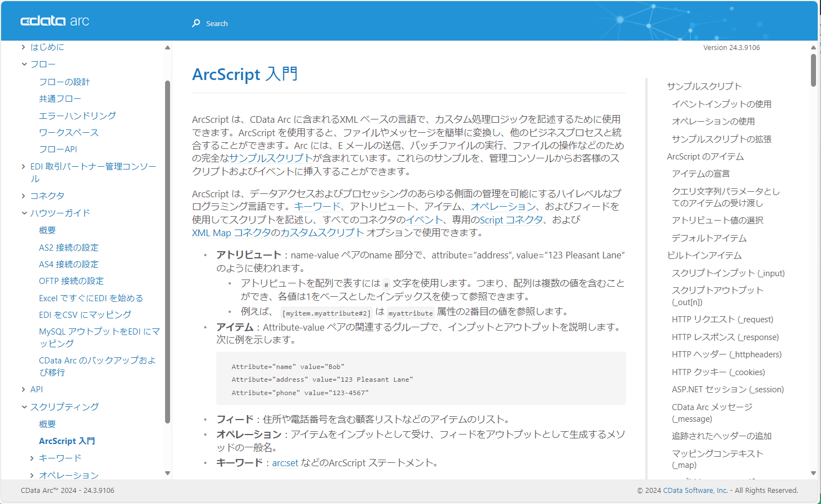Jump to スクリプトインプット (_input) section

coord(728,273)
